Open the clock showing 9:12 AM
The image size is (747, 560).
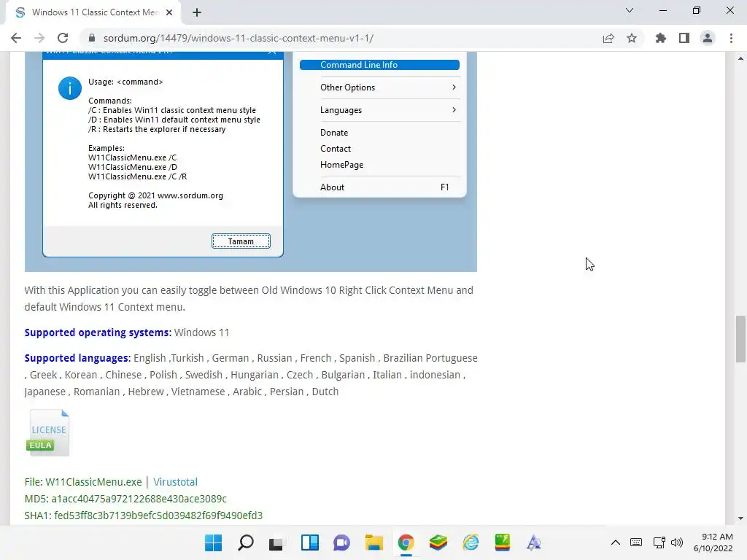(713, 542)
